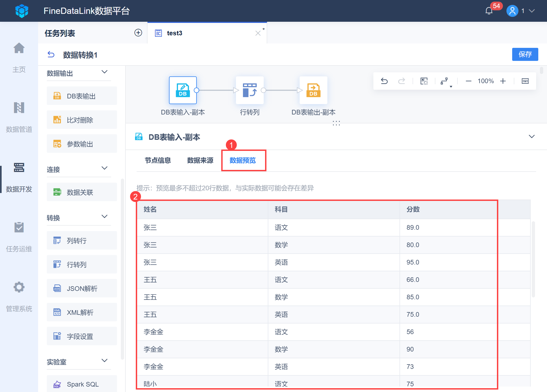Click the 保存 button
The height and width of the screenshot is (392, 547).
525,54
